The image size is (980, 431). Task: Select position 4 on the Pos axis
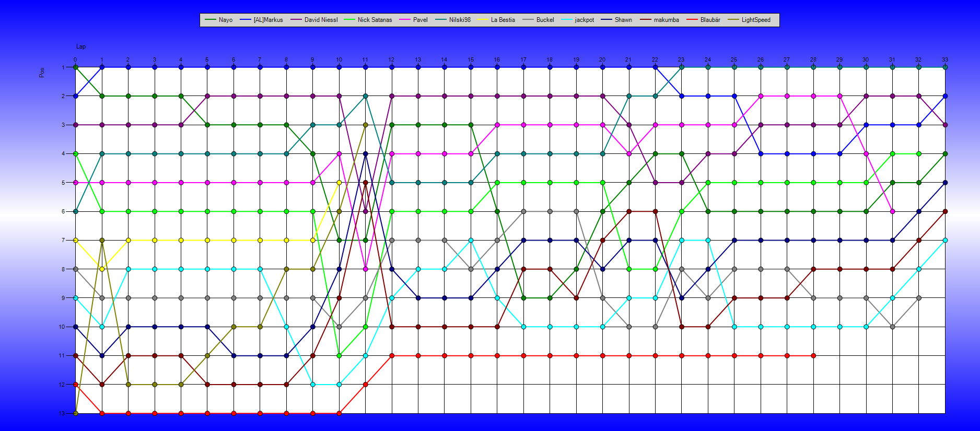(x=63, y=154)
